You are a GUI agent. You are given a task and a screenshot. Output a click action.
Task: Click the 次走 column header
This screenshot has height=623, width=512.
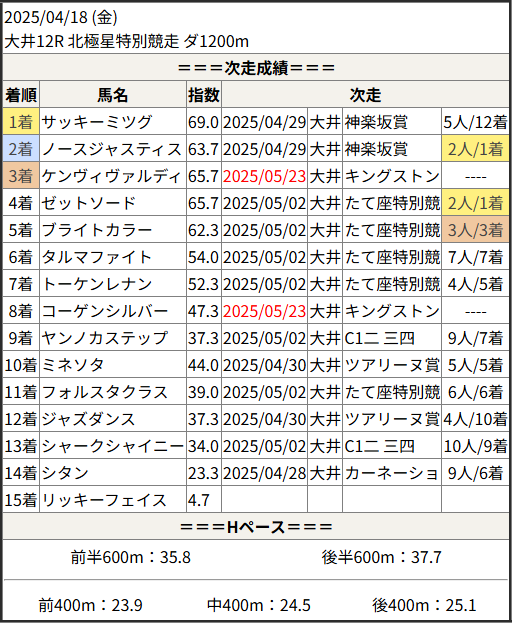pyautogui.click(x=365, y=95)
